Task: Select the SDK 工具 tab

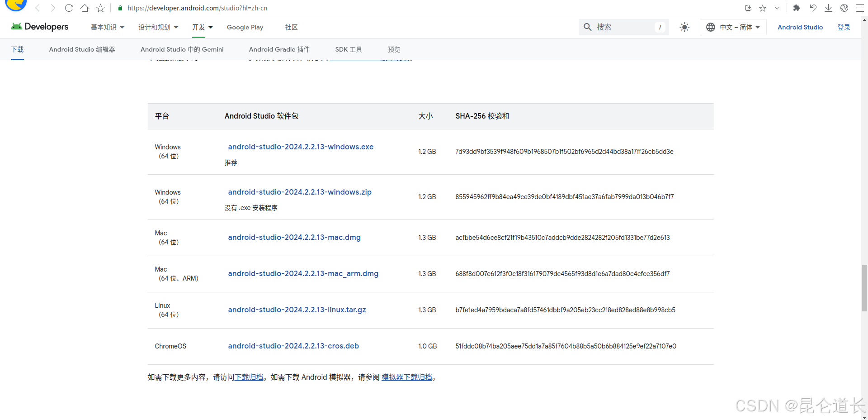Action: pyautogui.click(x=349, y=49)
